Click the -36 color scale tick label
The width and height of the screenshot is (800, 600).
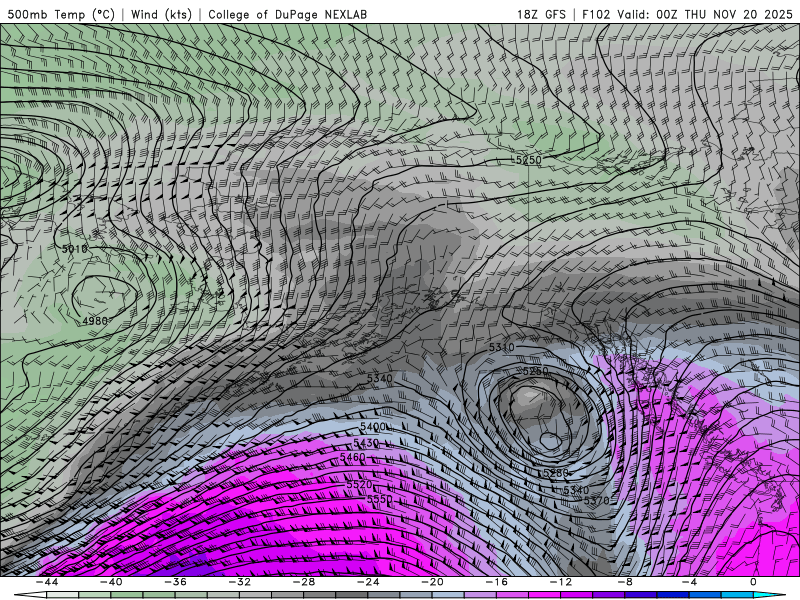click(176, 582)
